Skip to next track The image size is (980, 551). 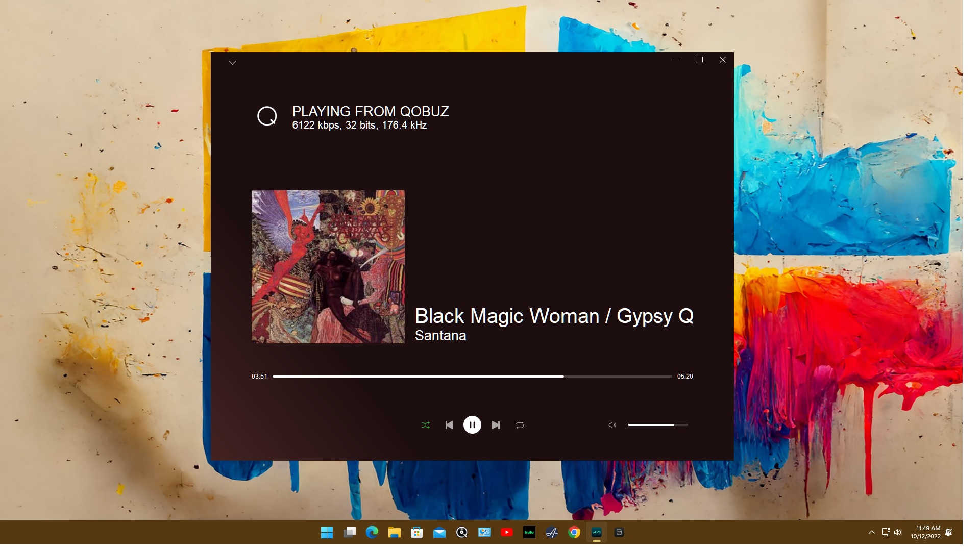click(x=496, y=425)
